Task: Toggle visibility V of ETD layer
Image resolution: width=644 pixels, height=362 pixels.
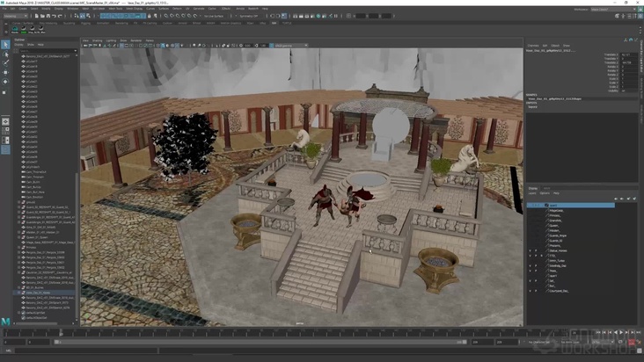Action: [x=530, y=256]
